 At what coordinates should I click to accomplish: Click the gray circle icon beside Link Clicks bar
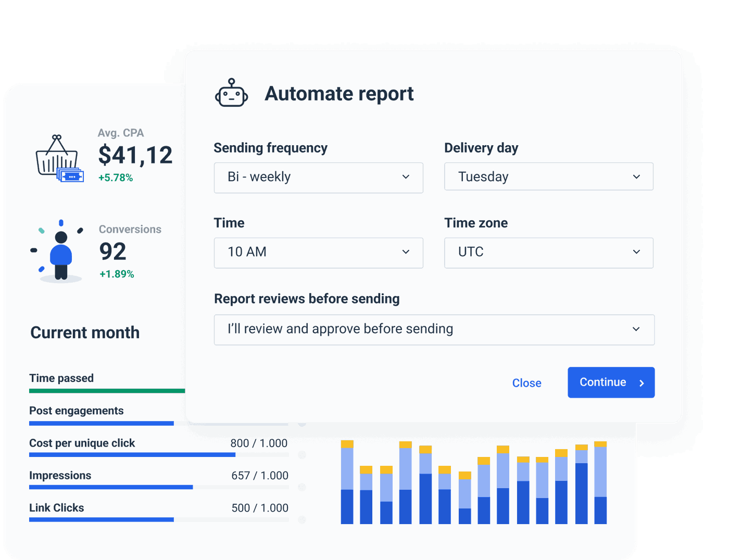[x=302, y=519]
